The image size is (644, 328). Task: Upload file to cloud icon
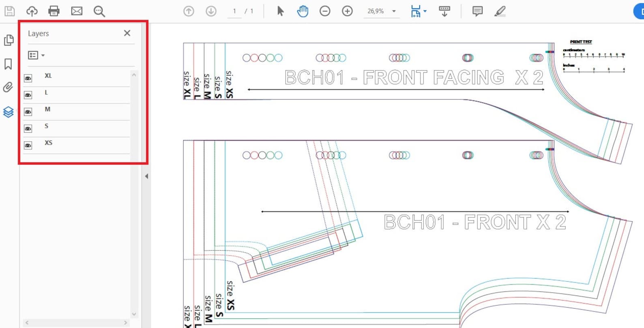pyautogui.click(x=32, y=11)
